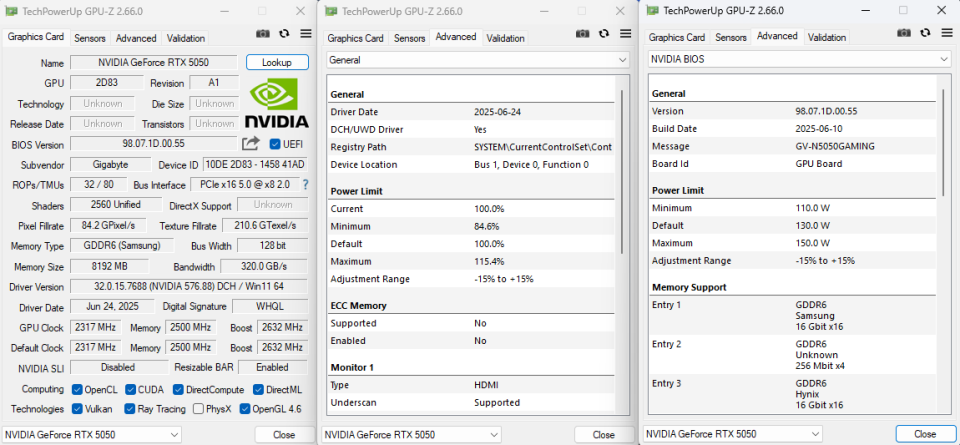The height and width of the screenshot is (445, 960).
Task: Click the refresh icon in right window
Action: pyautogui.click(x=925, y=33)
